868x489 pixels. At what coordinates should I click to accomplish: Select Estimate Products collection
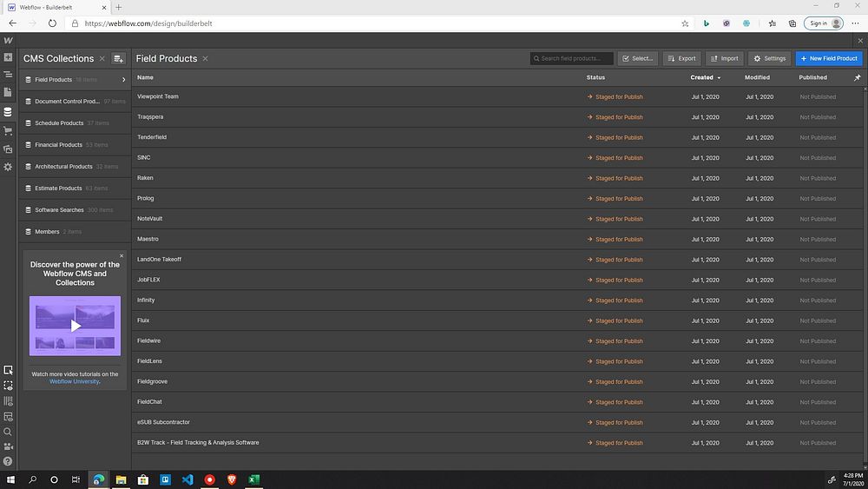[x=76, y=188]
